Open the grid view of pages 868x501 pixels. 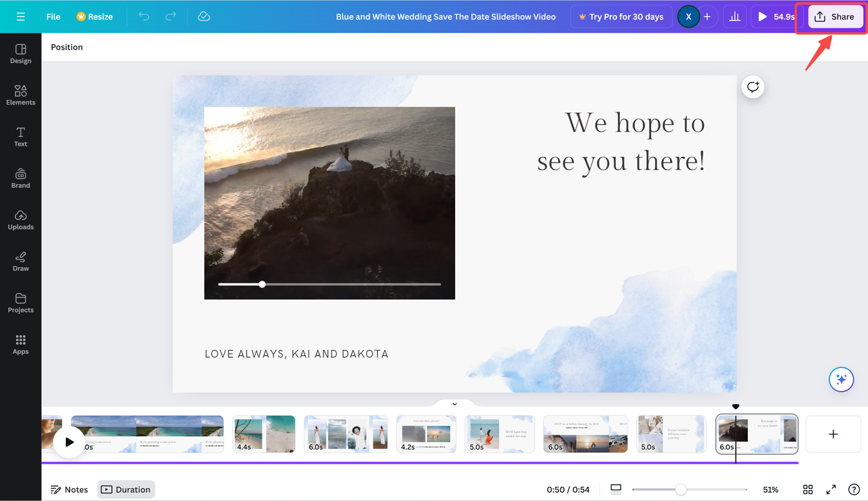tap(807, 489)
